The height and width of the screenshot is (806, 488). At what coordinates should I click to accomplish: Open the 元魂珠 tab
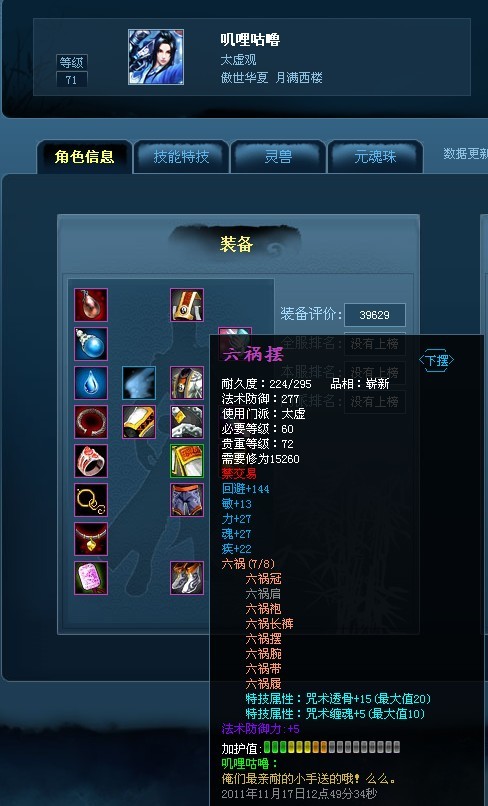click(375, 157)
